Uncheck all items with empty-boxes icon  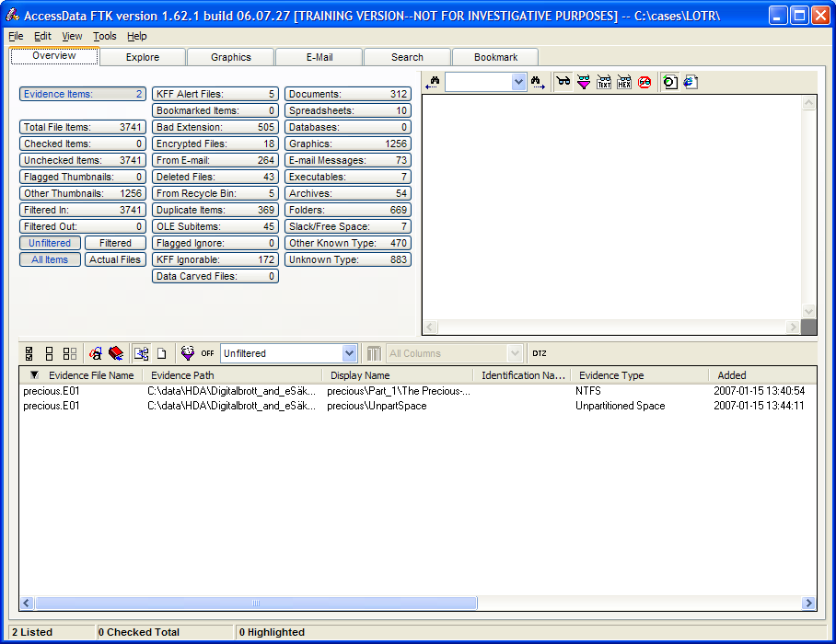[49, 353]
